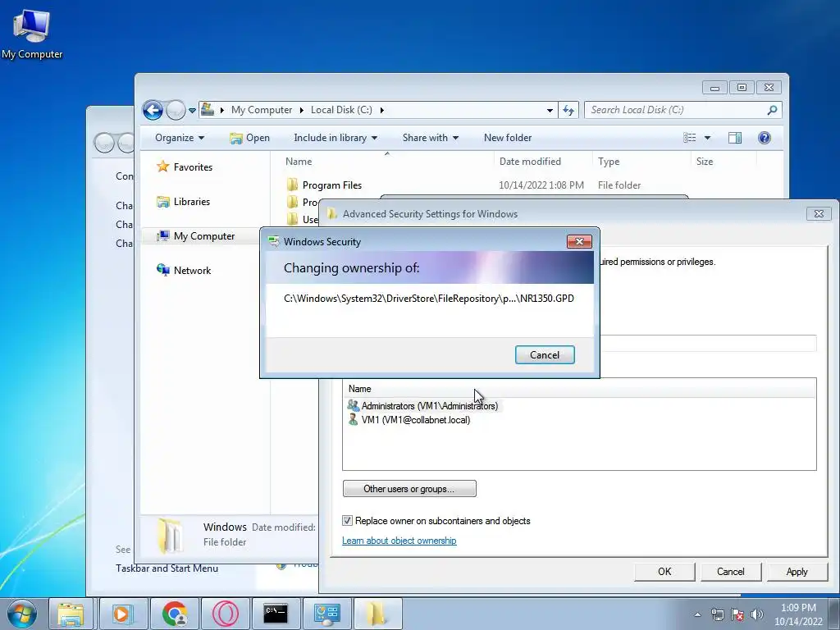The width and height of the screenshot is (840, 630).
Task: Open the Organize menu
Action: coord(180,138)
